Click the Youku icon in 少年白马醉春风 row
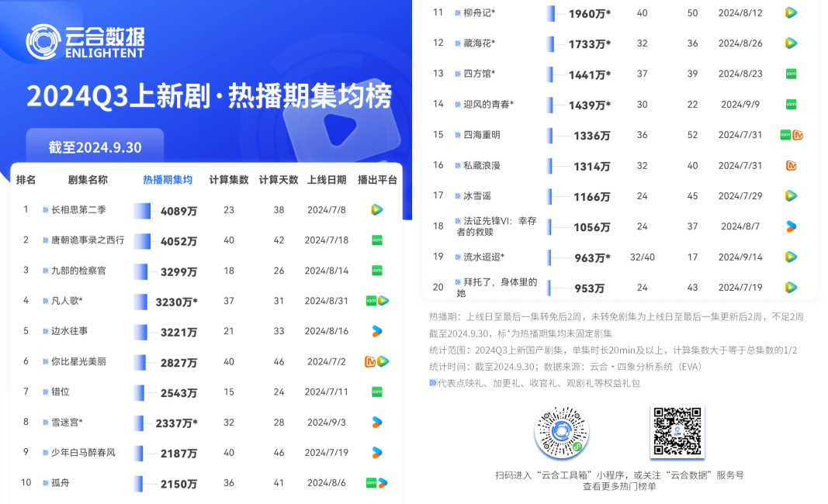 [x=376, y=452]
